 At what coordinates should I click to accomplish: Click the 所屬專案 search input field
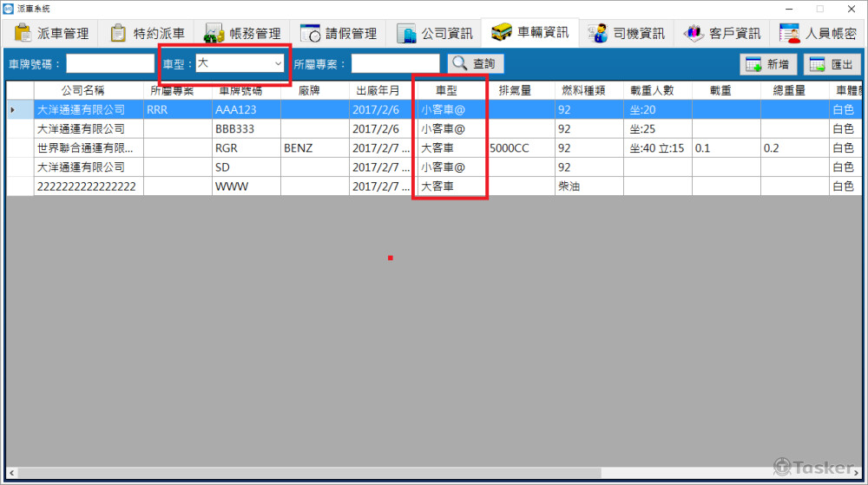coord(395,63)
